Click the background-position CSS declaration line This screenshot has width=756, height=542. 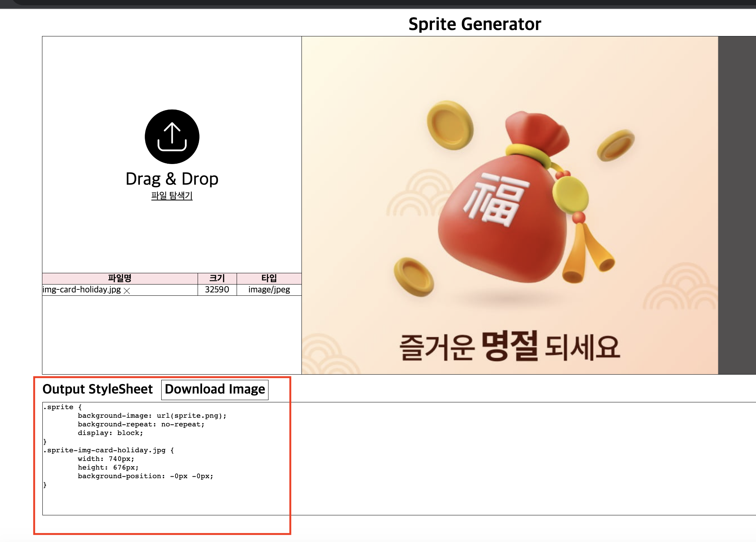(x=145, y=476)
